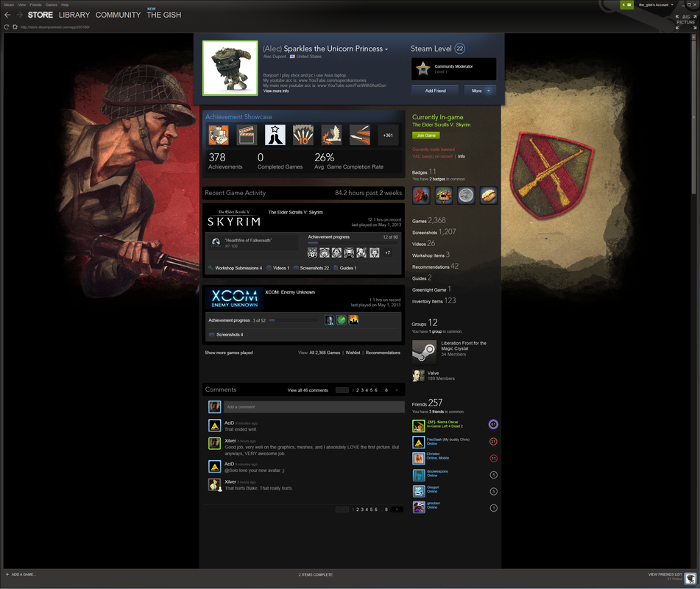Open the View all 46 comments link

(x=308, y=390)
